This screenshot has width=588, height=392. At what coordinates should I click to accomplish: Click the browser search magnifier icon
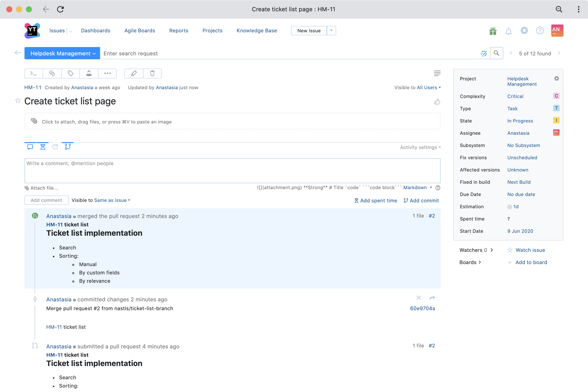(x=559, y=9)
